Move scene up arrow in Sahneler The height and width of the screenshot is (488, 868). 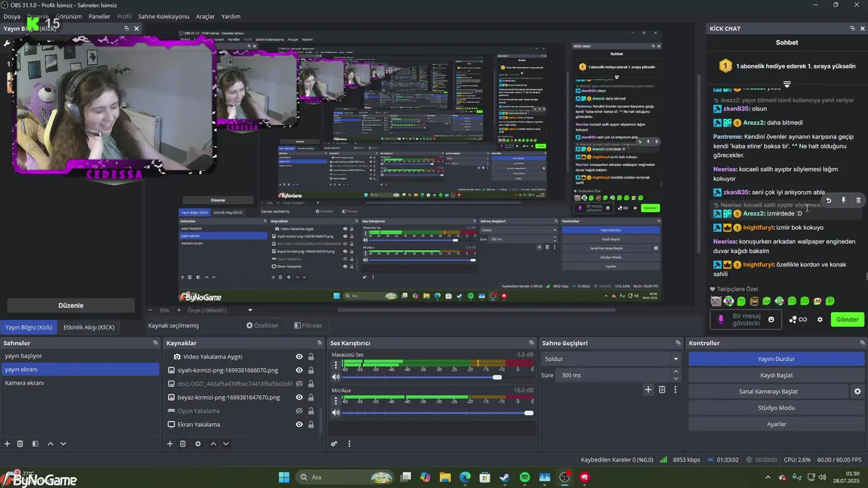point(50,444)
